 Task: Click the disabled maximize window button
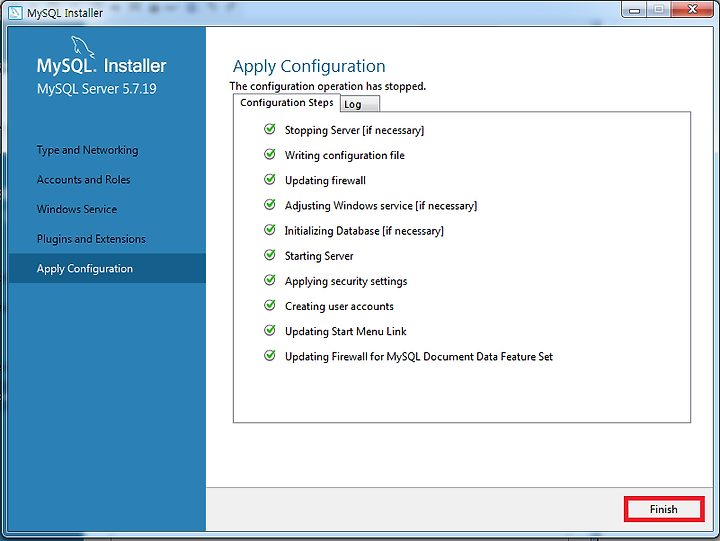point(658,10)
